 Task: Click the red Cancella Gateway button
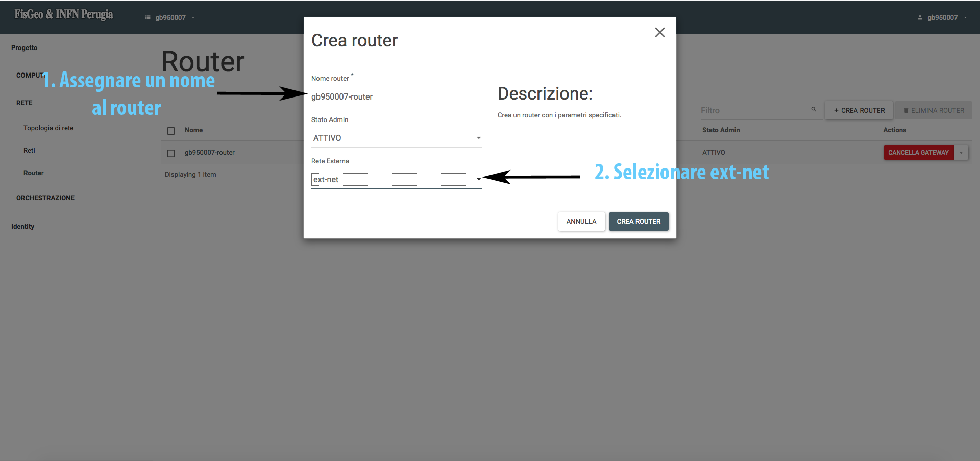pos(918,153)
